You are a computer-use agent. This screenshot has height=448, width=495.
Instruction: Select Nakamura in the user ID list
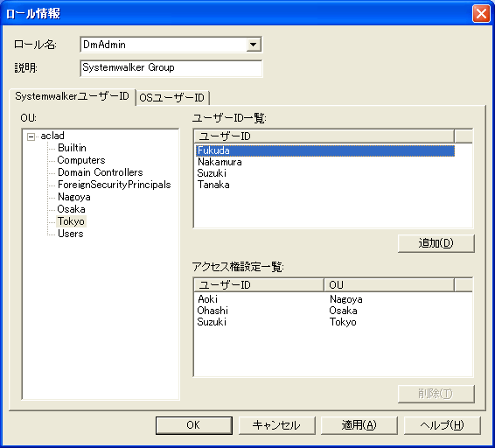click(325, 162)
